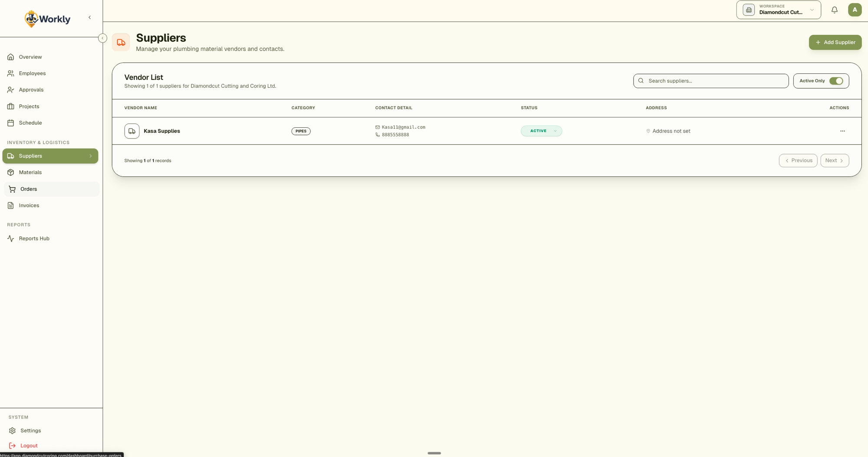Collapse the sidebar with the chevron
The width and height of the screenshot is (868, 457).
pos(90,18)
